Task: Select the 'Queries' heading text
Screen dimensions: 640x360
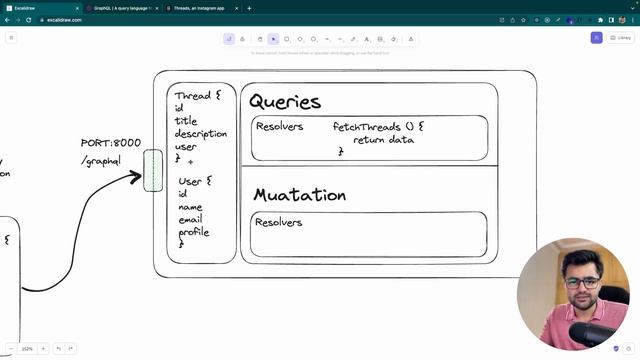Action: pyautogui.click(x=285, y=102)
